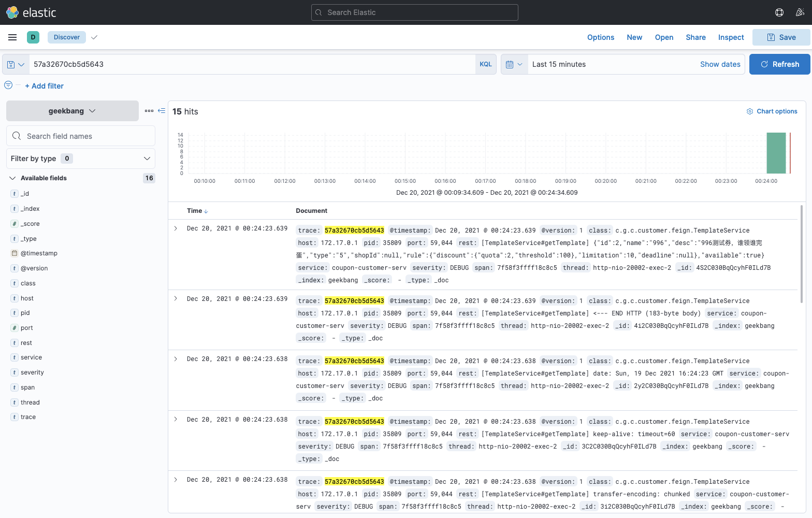
Task: Click the calendar date quick menu
Action: (514, 64)
